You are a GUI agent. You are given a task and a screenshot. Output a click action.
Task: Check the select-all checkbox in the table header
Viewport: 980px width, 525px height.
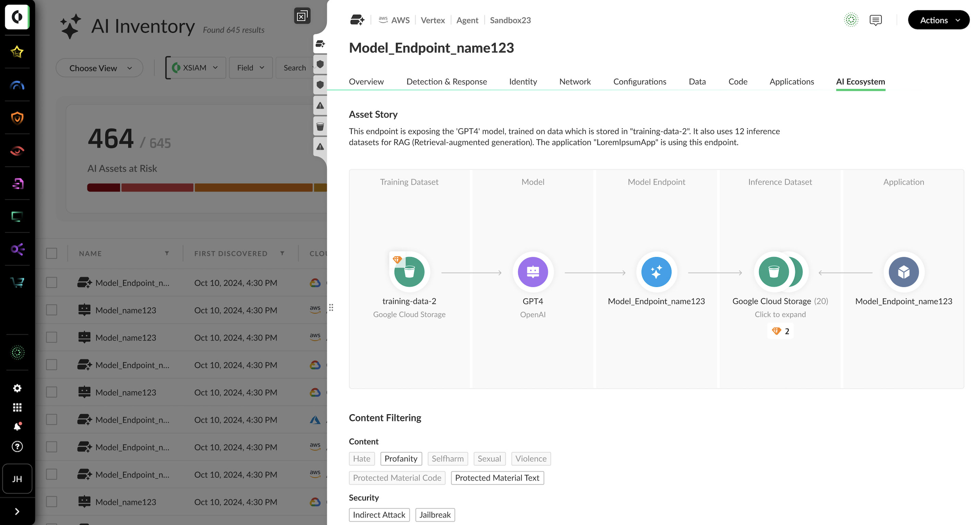click(51, 253)
